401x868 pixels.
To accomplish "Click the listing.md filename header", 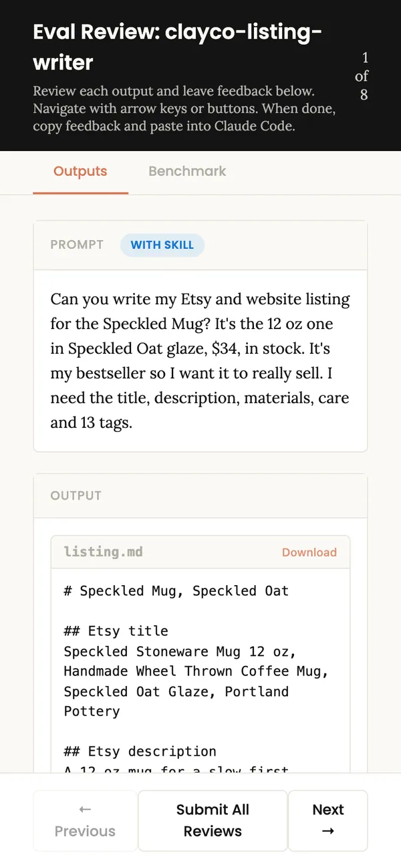I will pos(103,552).
